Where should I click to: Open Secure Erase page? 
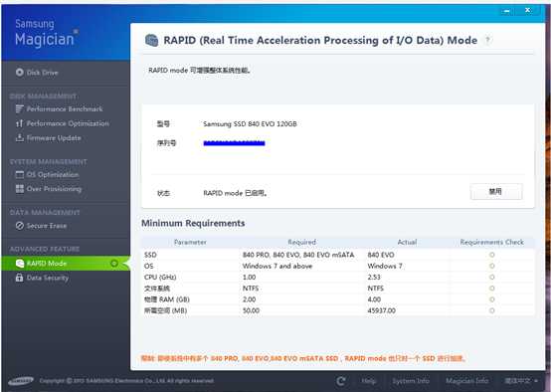[x=41, y=226]
